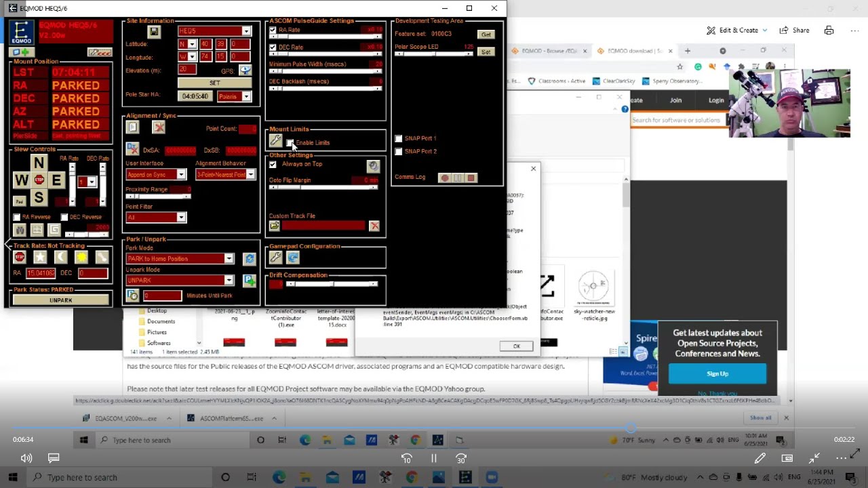Click Set button for Polar Scope LED
This screenshot has width=868, height=488.
coord(486,52)
